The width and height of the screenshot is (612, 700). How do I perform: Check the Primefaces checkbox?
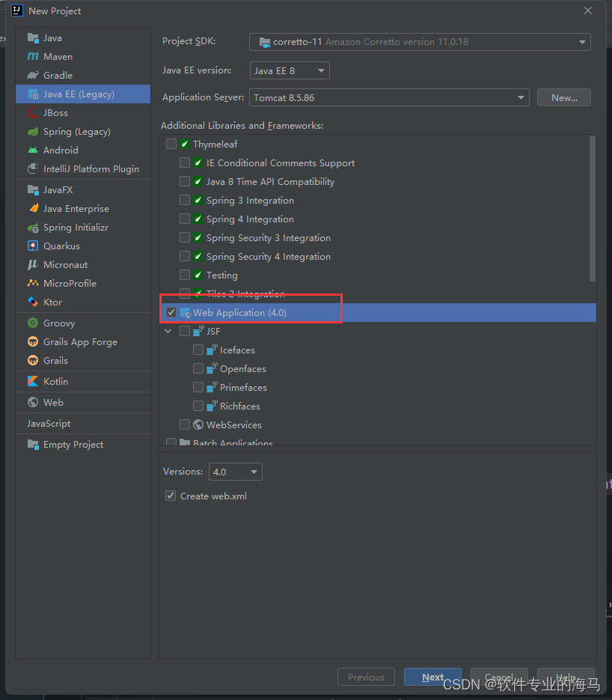coord(198,387)
